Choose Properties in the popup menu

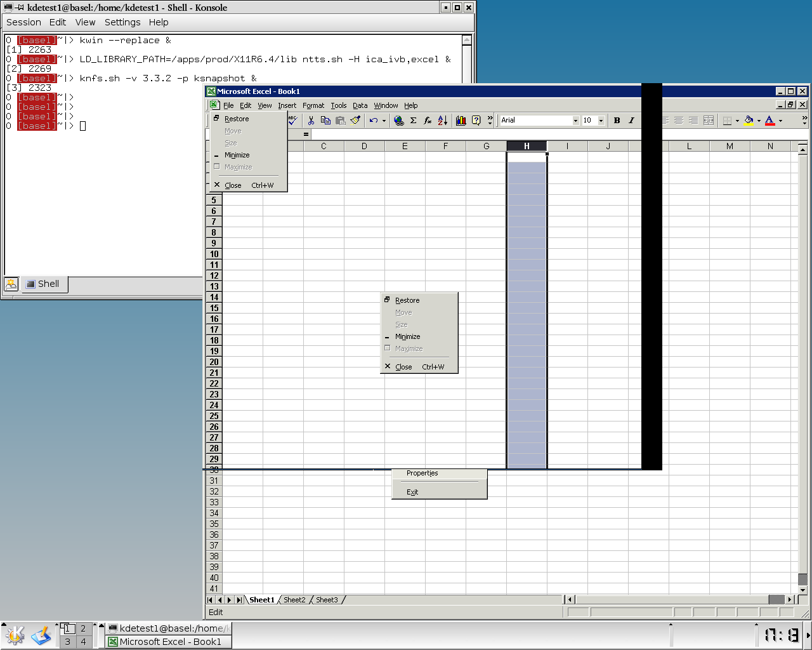(440, 474)
